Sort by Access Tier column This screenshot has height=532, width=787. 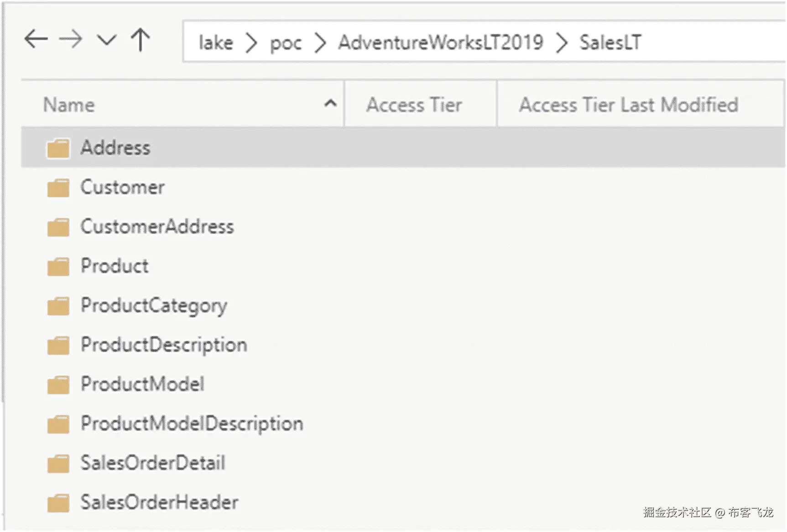coord(414,105)
